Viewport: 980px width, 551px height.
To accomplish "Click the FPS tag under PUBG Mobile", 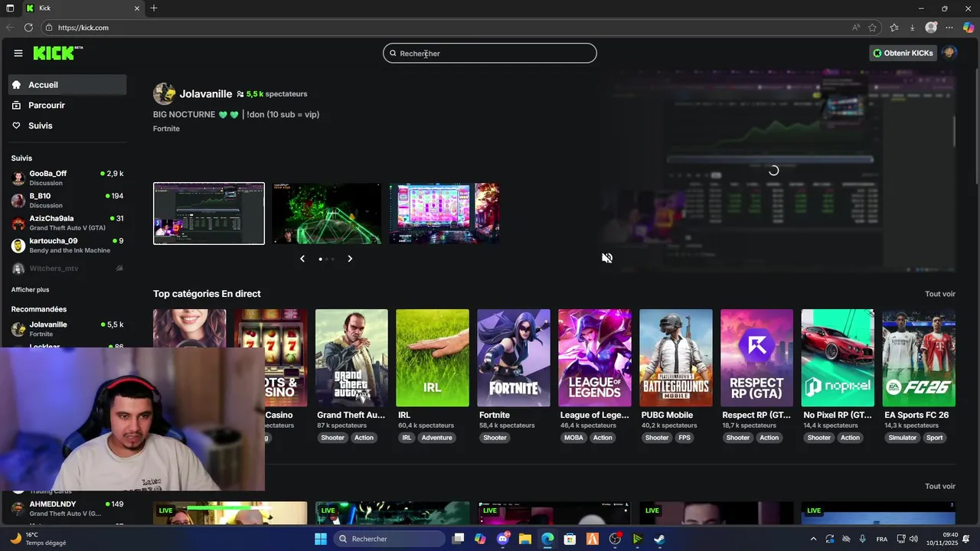I will pyautogui.click(x=684, y=438).
